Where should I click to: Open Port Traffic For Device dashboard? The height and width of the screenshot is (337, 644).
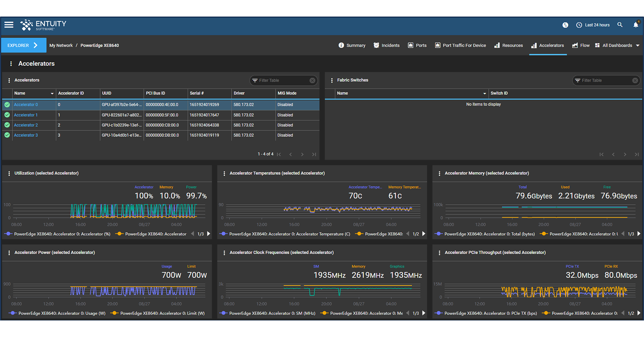[460, 46]
